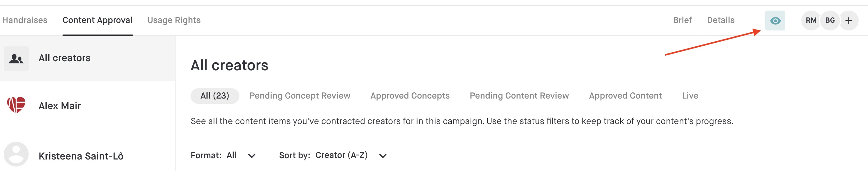Toggle the eye preview icon
Viewport: 868px width, 171px height.
(775, 21)
